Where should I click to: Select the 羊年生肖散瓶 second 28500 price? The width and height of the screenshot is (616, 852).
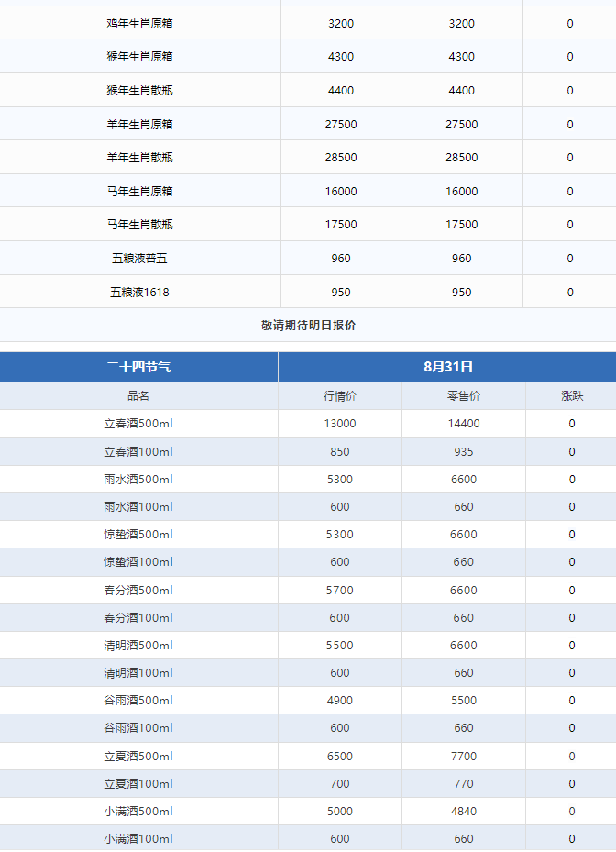[x=462, y=157]
